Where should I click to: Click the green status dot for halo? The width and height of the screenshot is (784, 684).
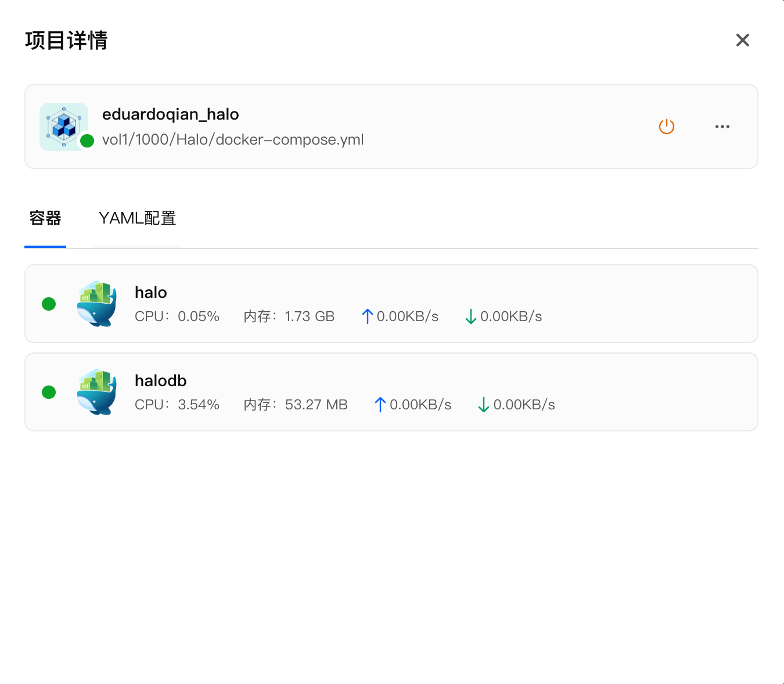[49, 304]
